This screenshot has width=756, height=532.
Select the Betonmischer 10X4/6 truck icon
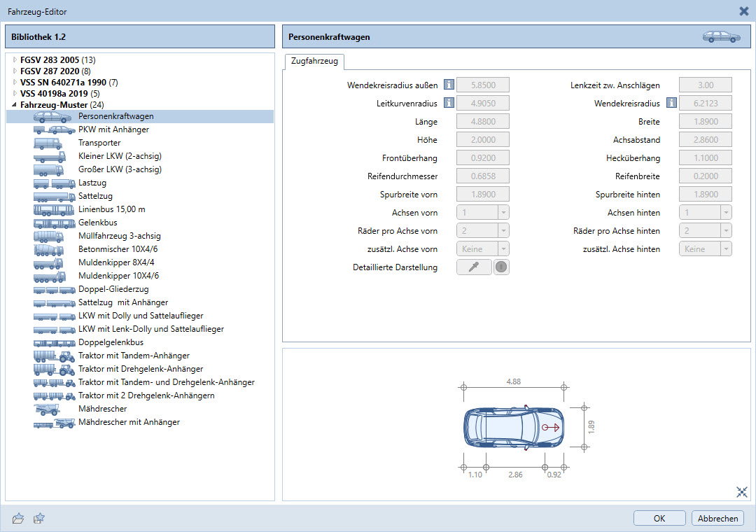point(48,249)
